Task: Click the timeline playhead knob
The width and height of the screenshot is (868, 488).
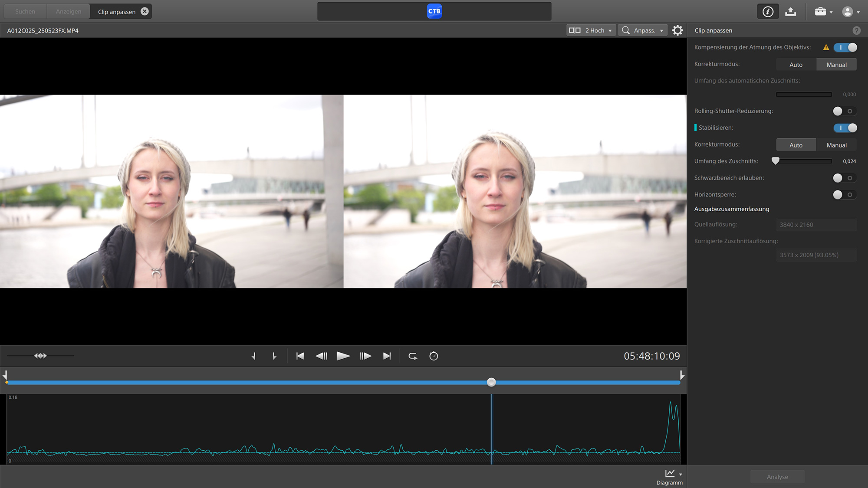Action: 491,382
